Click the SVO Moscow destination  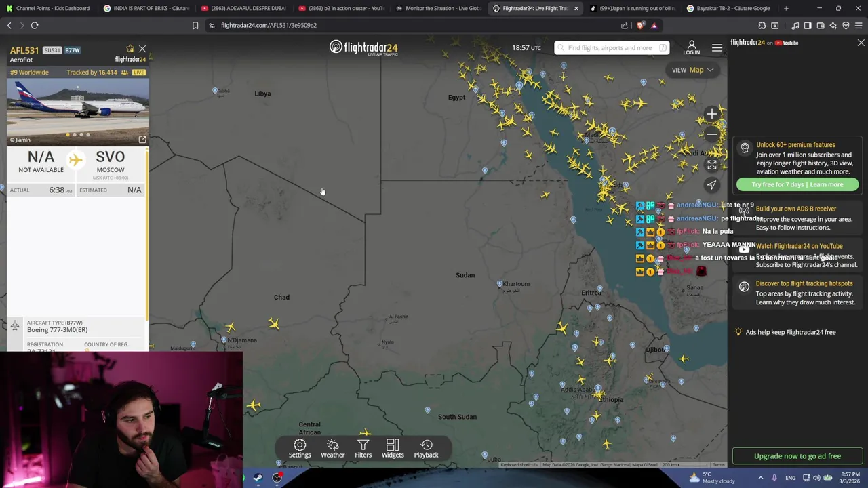point(110,161)
